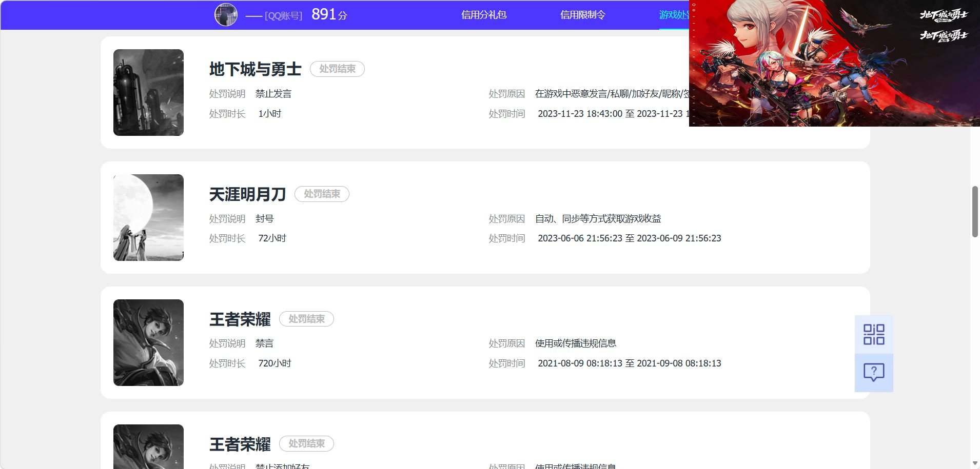
Task: Click the 地下城与勇士 promotional banner image
Action: click(x=834, y=63)
